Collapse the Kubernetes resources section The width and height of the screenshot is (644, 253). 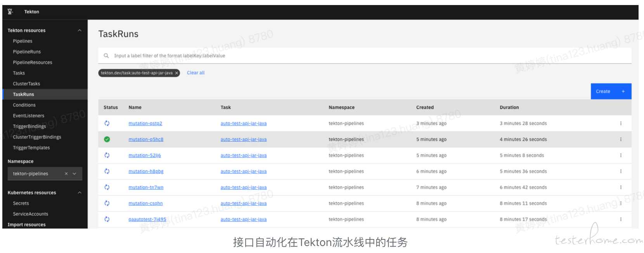pyautogui.click(x=80, y=192)
